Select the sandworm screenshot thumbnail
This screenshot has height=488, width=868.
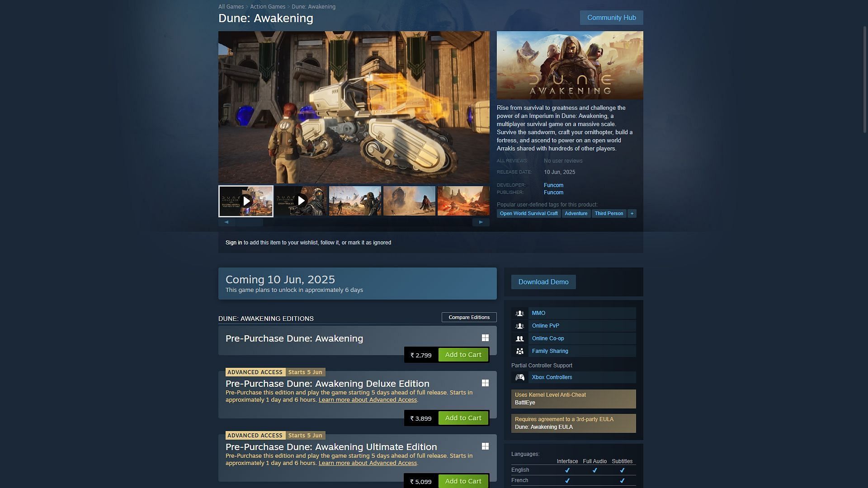point(409,201)
